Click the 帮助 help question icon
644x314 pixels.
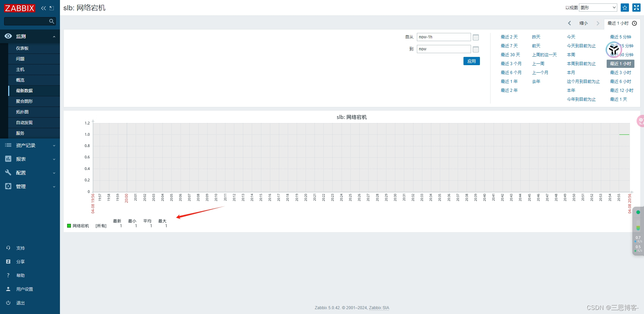click(x=8, y=275)
